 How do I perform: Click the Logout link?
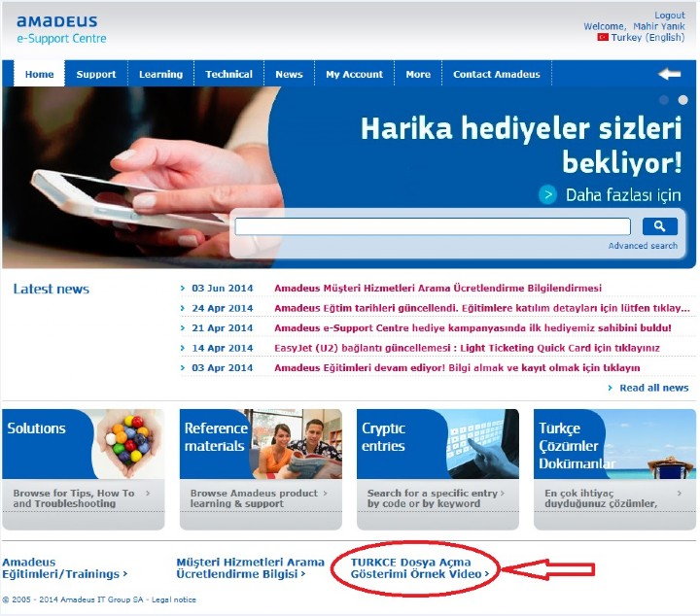coord(669,16)
